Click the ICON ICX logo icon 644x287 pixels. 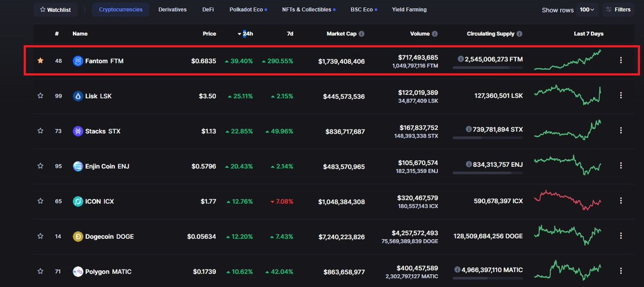click(x=78, y=201)
